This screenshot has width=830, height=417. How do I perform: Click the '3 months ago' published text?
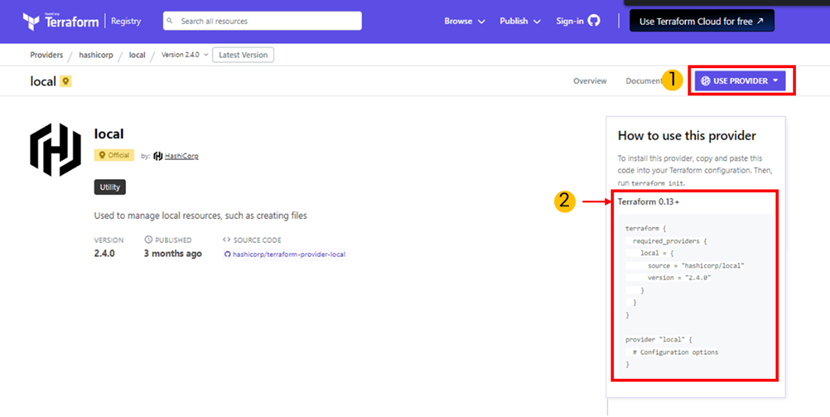tap(173, 253)
